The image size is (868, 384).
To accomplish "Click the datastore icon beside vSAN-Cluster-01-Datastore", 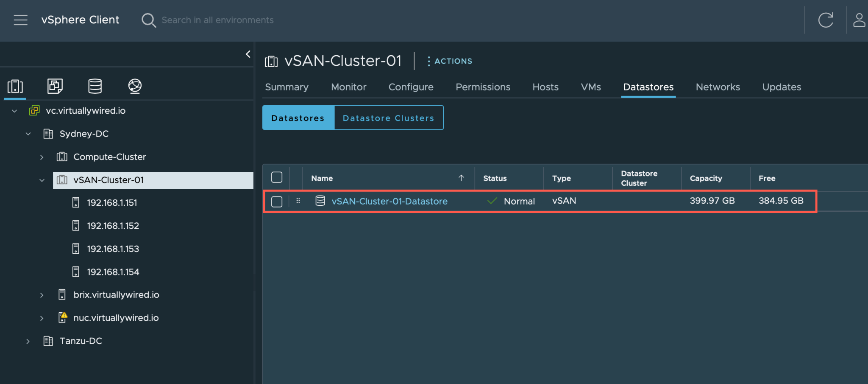I will pyautogui.click(x=320, y=201).
